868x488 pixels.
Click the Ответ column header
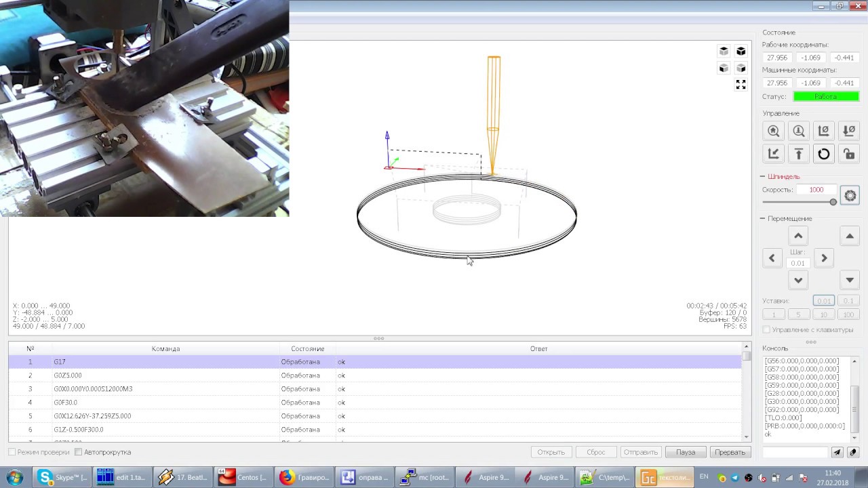pos(538,348)
